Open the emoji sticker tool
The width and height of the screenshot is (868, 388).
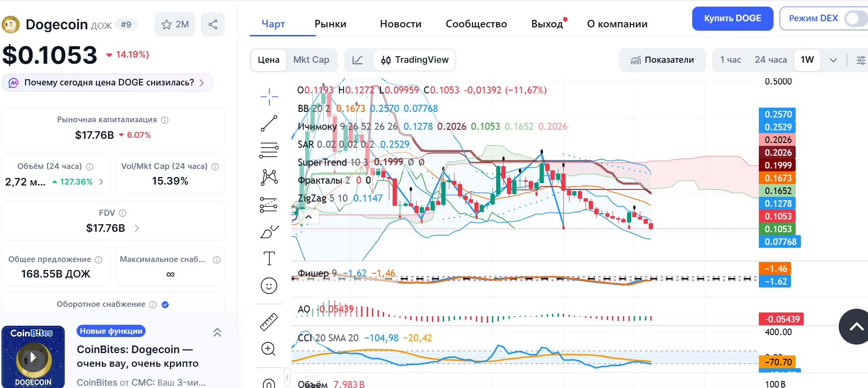click(x=269, y=286)
